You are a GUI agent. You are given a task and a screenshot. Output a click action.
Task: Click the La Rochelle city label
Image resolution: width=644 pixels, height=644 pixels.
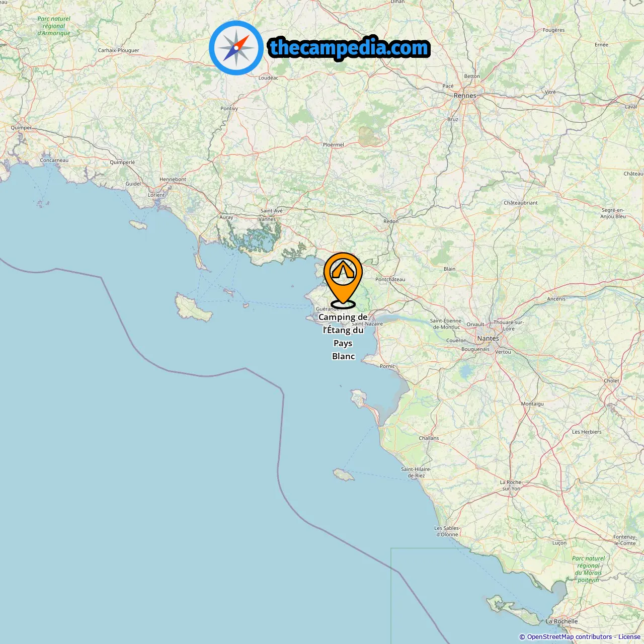561,621
